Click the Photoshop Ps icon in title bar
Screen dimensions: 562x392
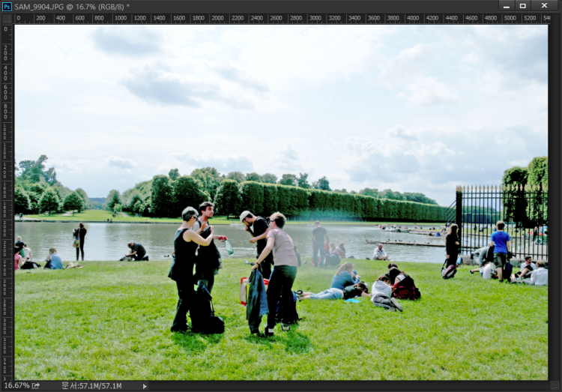(7, 6)
